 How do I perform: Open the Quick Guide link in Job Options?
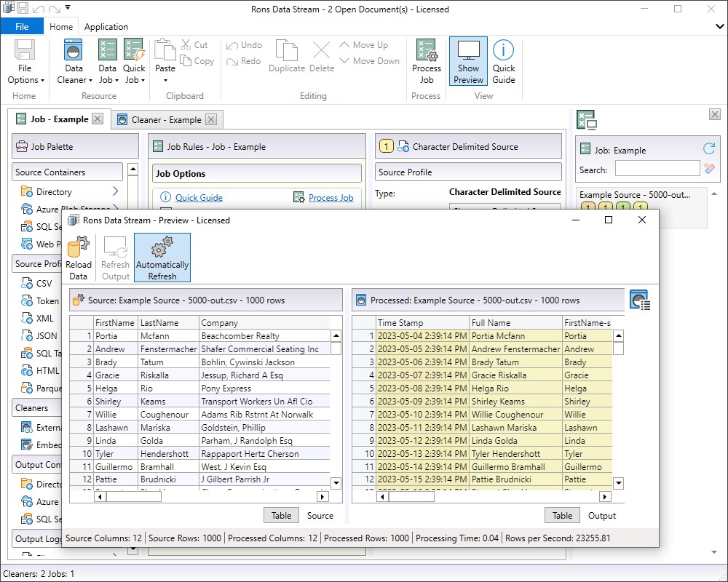pyautogui.click(x=199, y=197)
